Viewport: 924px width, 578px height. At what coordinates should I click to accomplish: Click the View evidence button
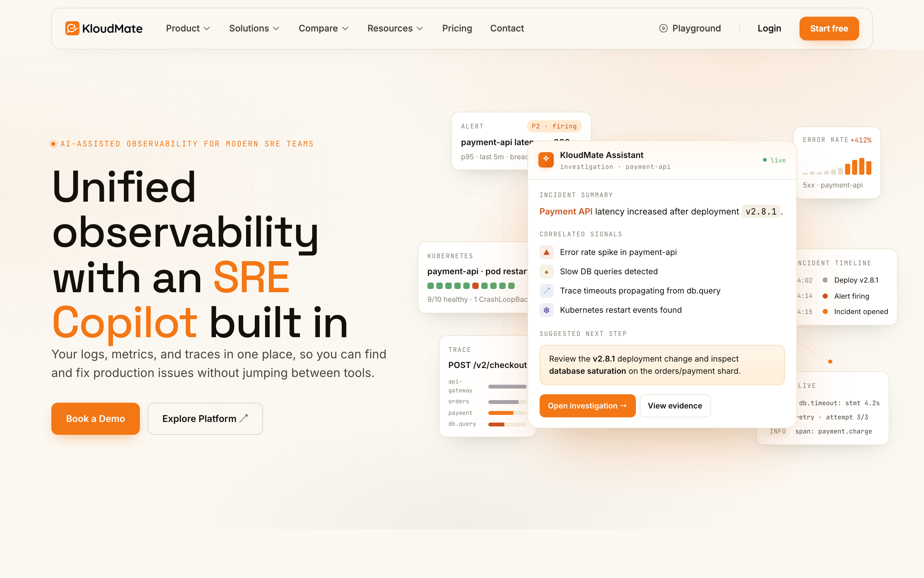coord(675,406)
